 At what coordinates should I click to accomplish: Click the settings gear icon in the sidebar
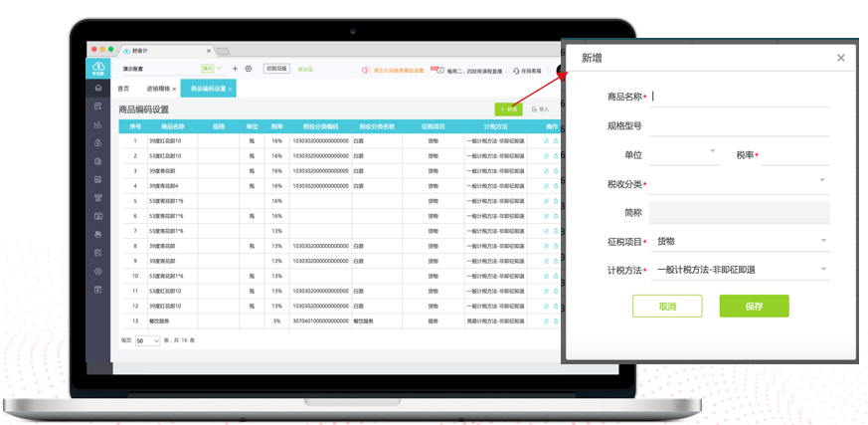(x=97, y=271)
